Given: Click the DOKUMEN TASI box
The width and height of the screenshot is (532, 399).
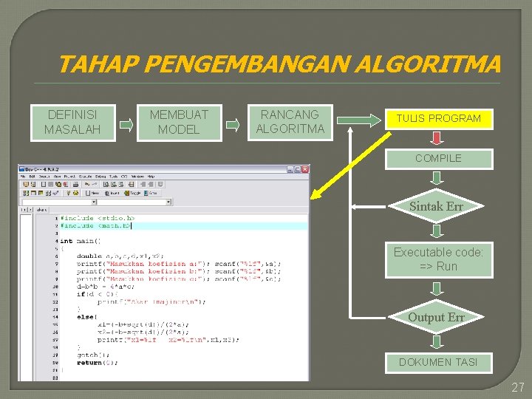Looking at the screenshot, I should [439, 363].
